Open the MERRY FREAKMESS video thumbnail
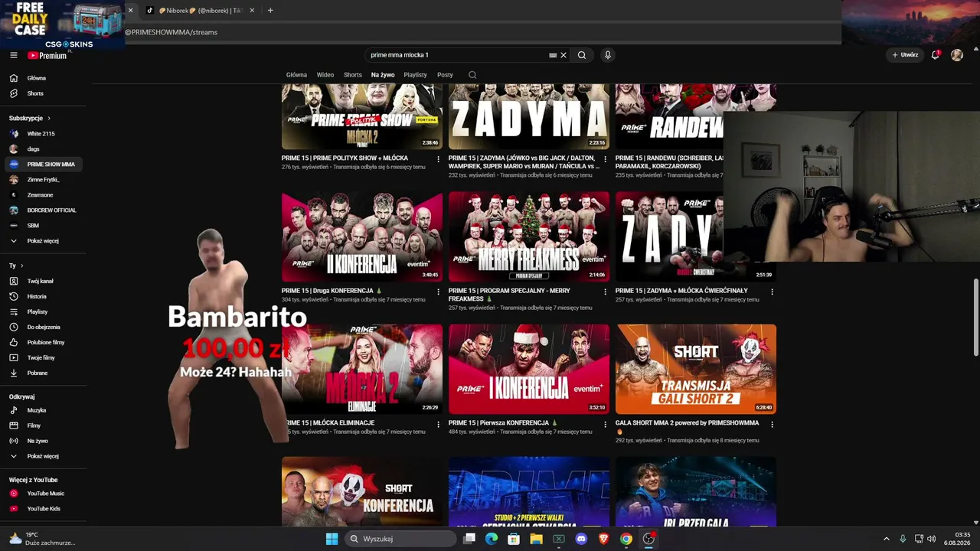The height and width of the screenshot is (551, 980). (529, 236)
